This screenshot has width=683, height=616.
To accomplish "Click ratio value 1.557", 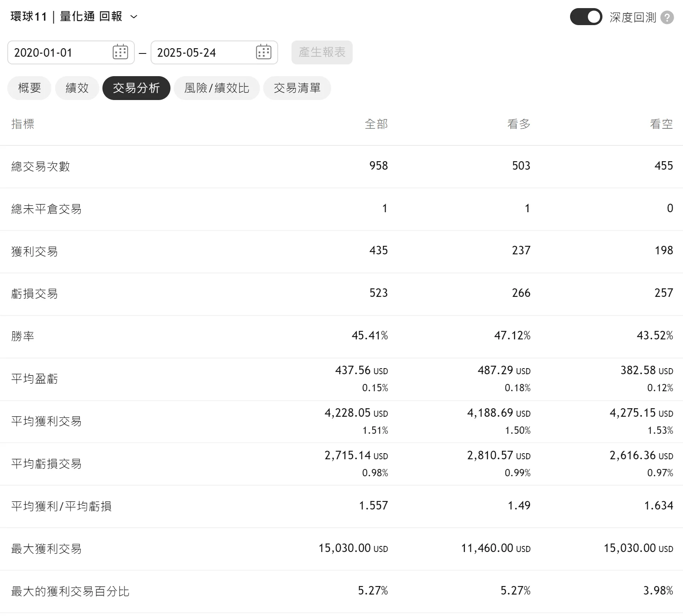I will 373,505.
